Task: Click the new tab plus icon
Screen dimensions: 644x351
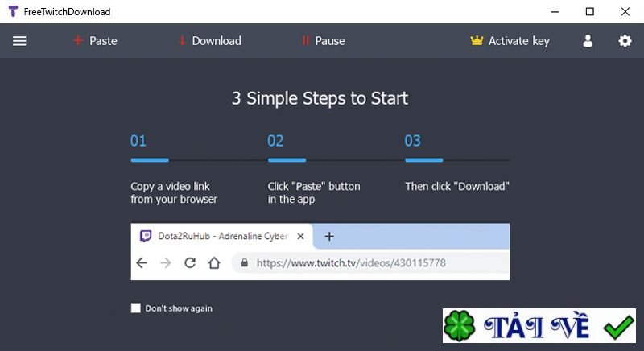Action: click(329, 237)
